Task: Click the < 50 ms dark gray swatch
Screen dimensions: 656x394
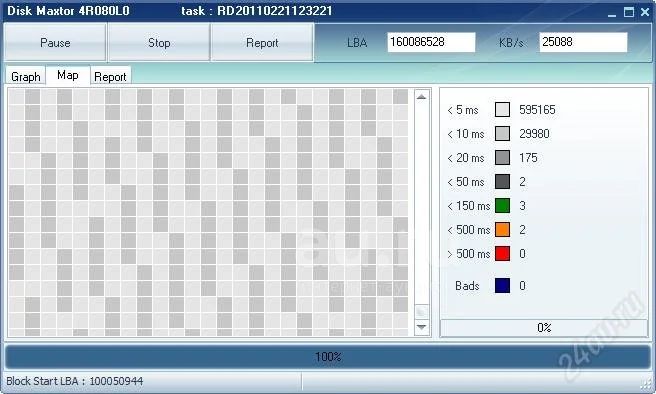Action: click(x=502, y=182)
